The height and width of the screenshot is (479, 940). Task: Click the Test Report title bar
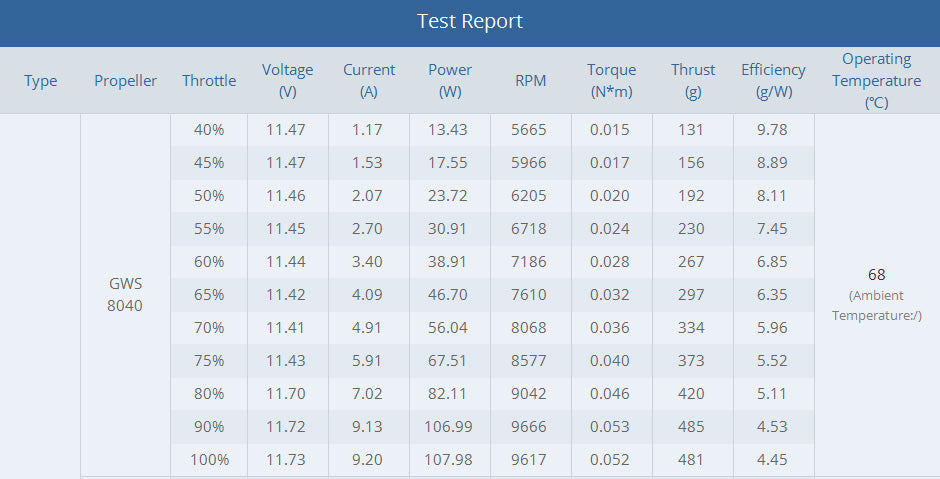click(470, 21)
